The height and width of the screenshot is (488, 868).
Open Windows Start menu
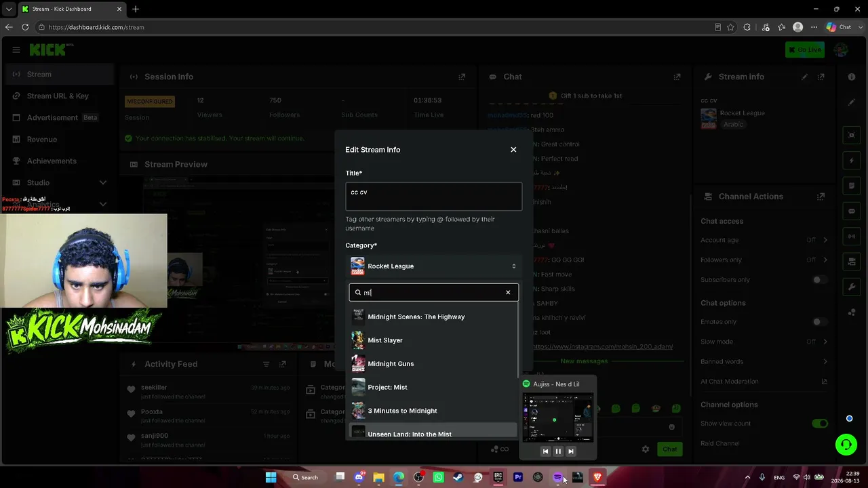tap(271, 477)
